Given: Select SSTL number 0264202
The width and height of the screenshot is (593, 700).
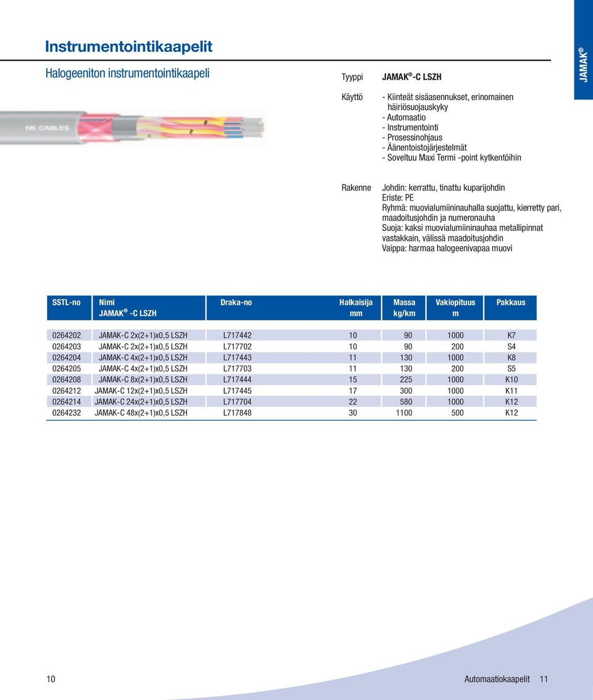Looking at the screenshot, I should pos(67,335).
